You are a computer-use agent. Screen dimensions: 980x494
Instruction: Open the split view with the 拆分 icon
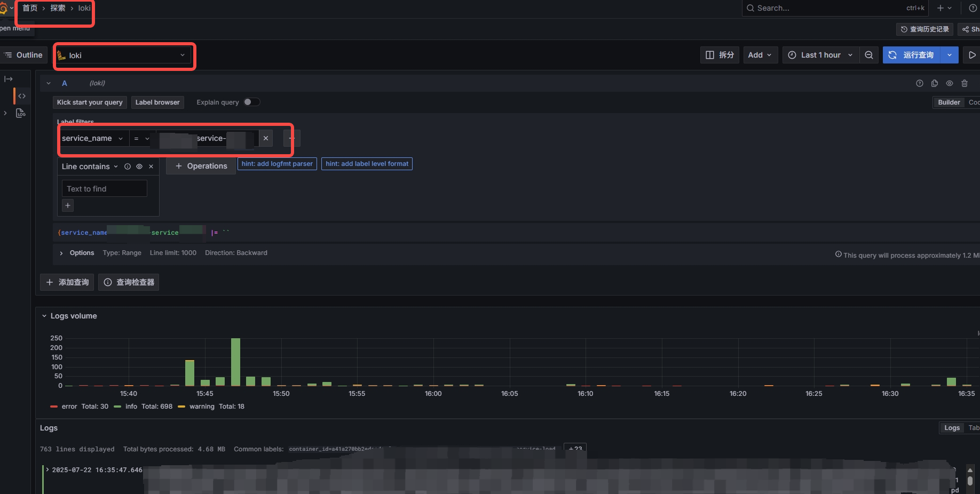click(719, 55)
